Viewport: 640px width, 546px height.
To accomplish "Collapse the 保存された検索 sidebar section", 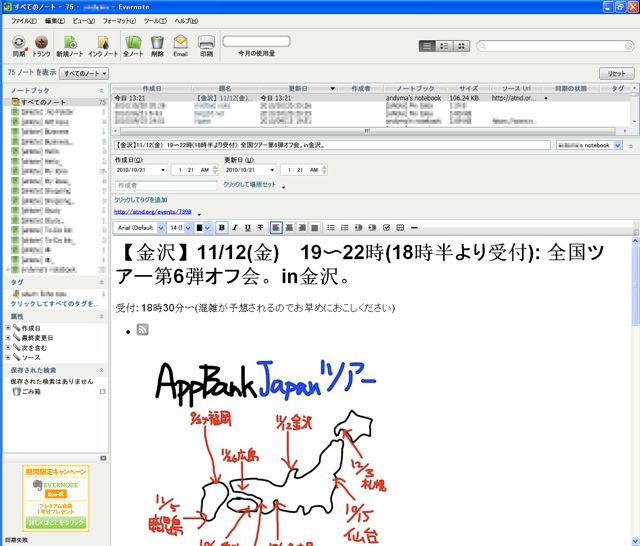I will [101, 371].
